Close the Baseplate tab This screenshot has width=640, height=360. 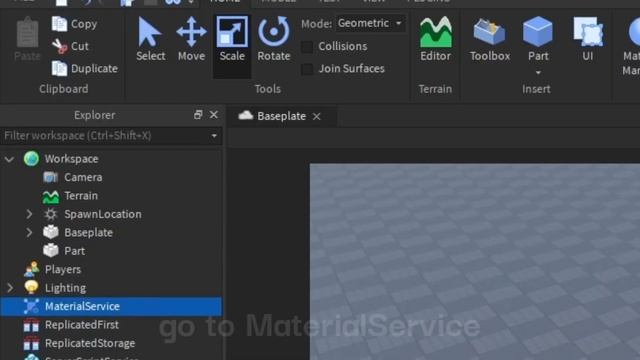click(x=316, y=117)
